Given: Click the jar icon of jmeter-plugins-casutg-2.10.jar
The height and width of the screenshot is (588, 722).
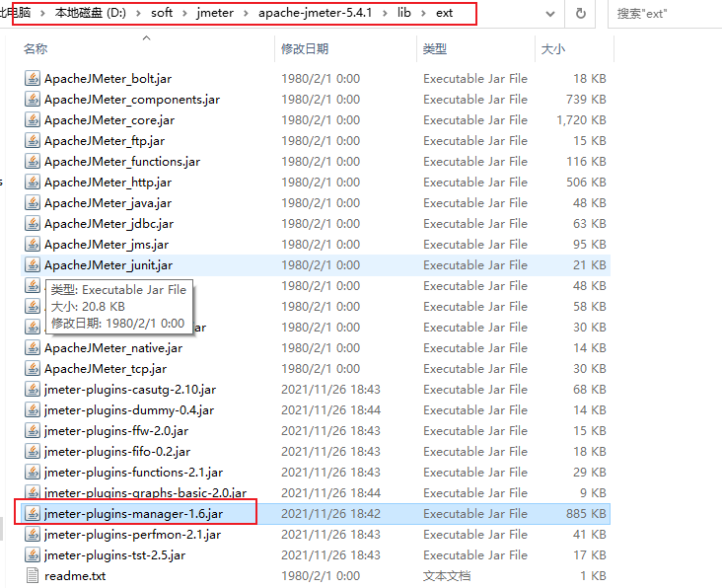Looking at the screenshot, I should [x=33, y=390].
